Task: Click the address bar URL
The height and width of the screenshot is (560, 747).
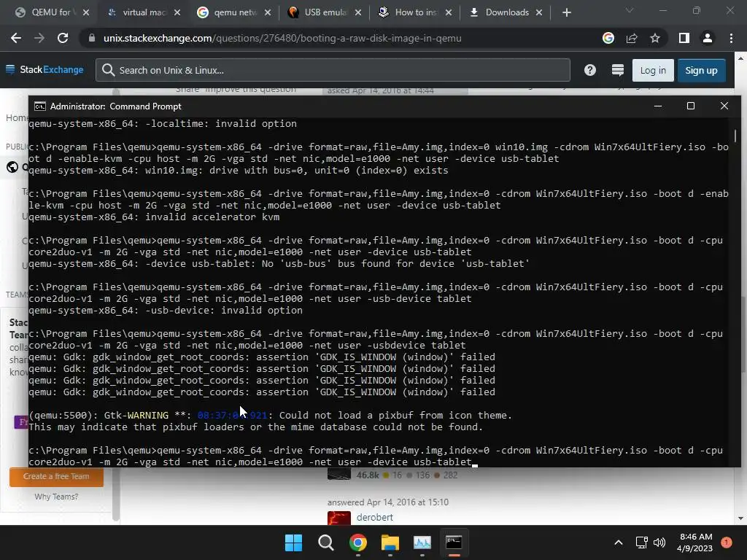Action: (282, 38)
